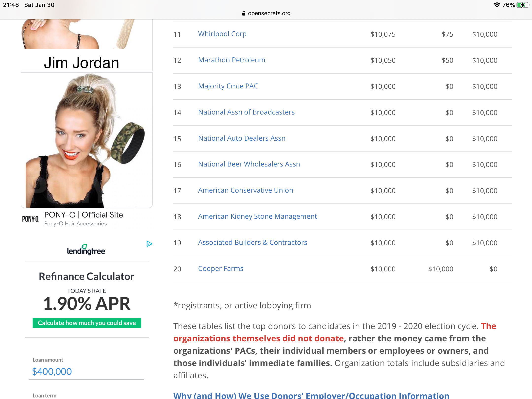Click National Auto Dealers Assn

click(242, 138)
